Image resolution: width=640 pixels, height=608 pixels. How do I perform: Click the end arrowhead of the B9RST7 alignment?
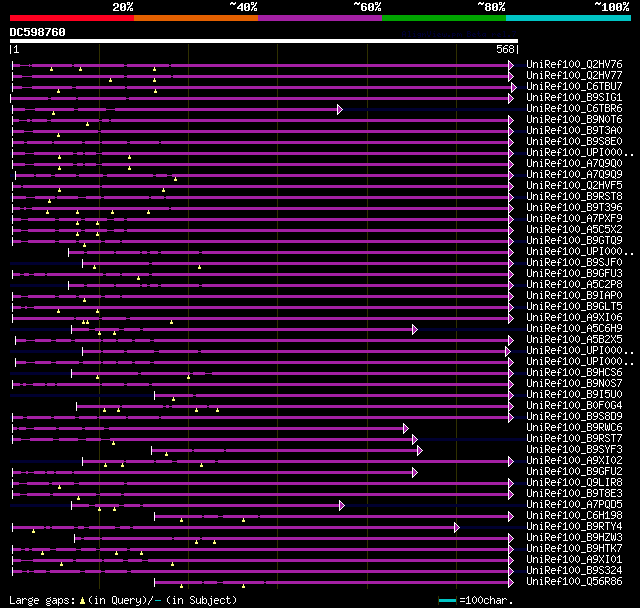coord(415,439)
